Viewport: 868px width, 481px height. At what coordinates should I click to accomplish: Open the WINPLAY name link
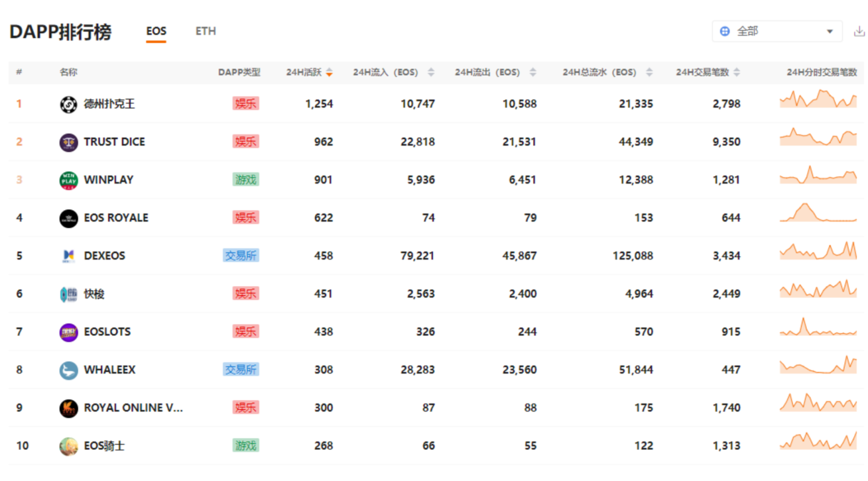(x=109, y=180)
